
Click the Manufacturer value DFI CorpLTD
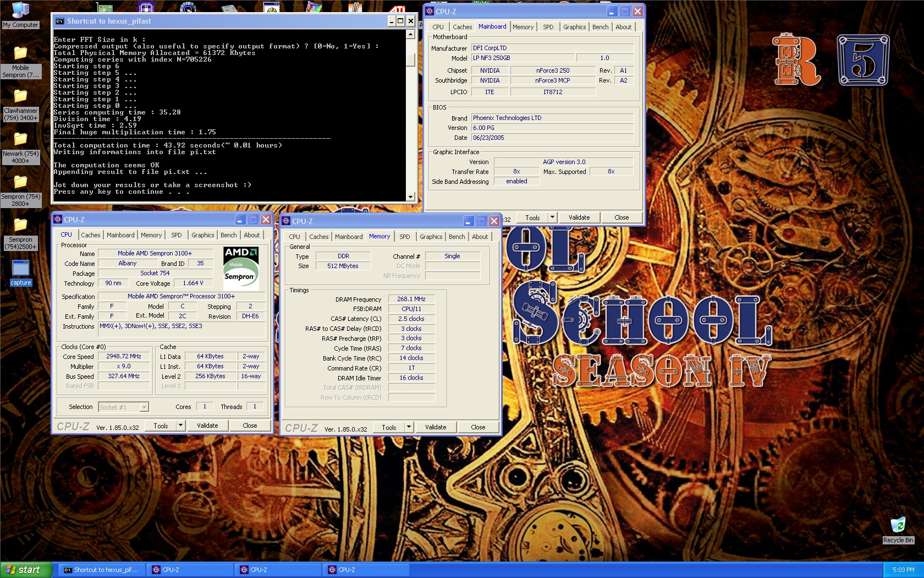552,48
